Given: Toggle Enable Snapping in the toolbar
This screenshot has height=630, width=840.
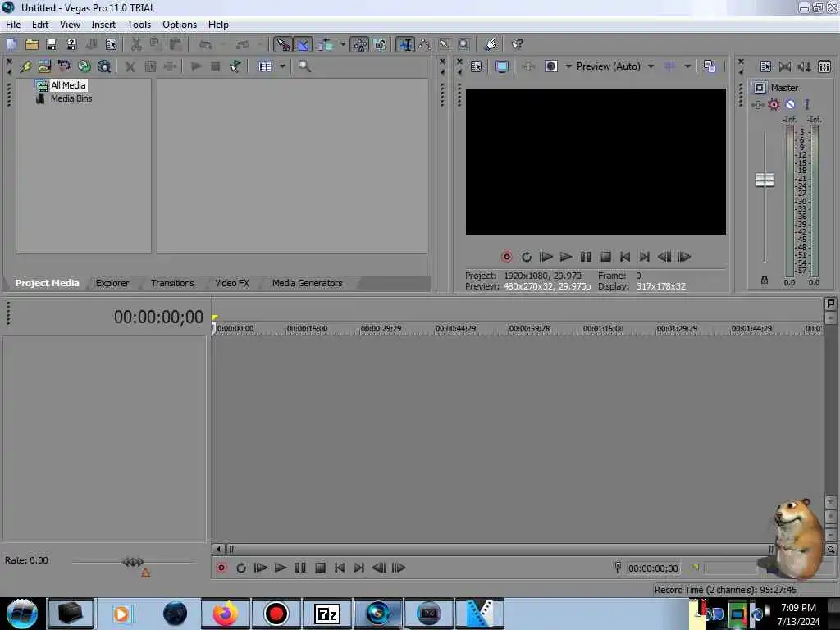Looking at the screenshot, I should pyautogui.click(x=283, y=45).
